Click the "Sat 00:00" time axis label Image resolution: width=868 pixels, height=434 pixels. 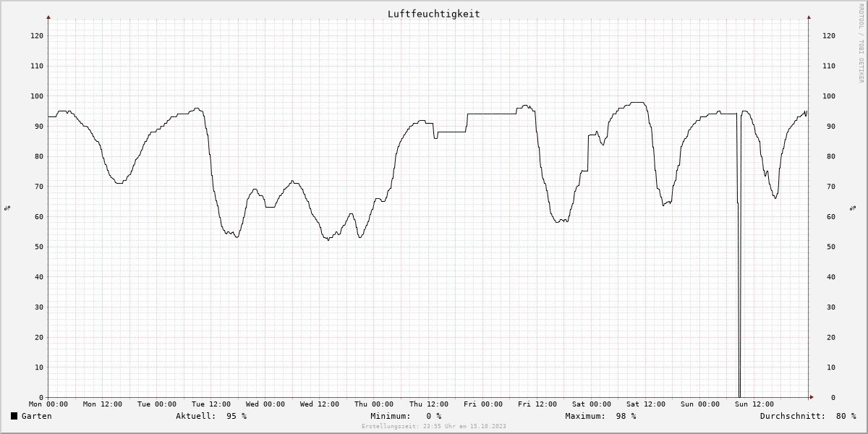[592, 404]
